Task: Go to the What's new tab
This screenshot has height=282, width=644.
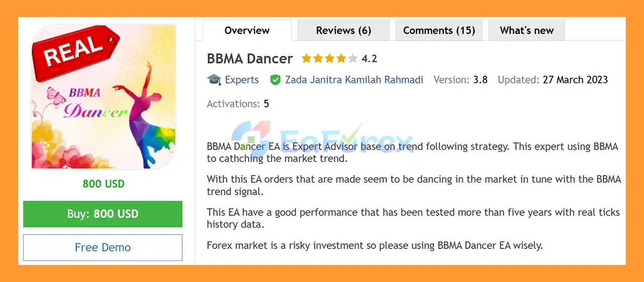Action: [526, 30]
